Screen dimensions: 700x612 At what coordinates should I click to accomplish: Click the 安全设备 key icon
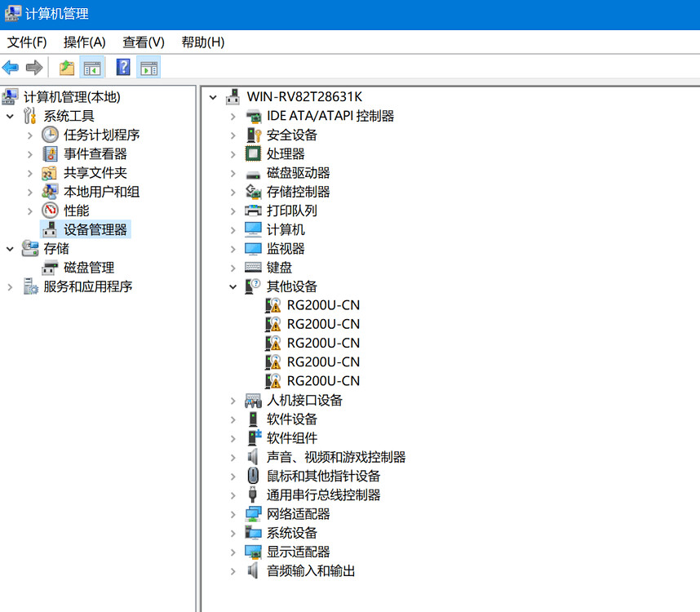253,135
